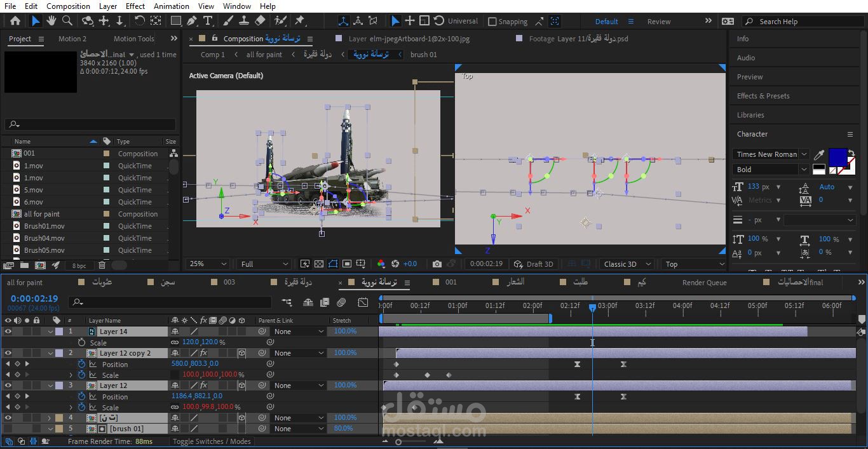Select the Puppet Pin tool
This screenshot has height=449, width=868.
click(x=299, y=21)
